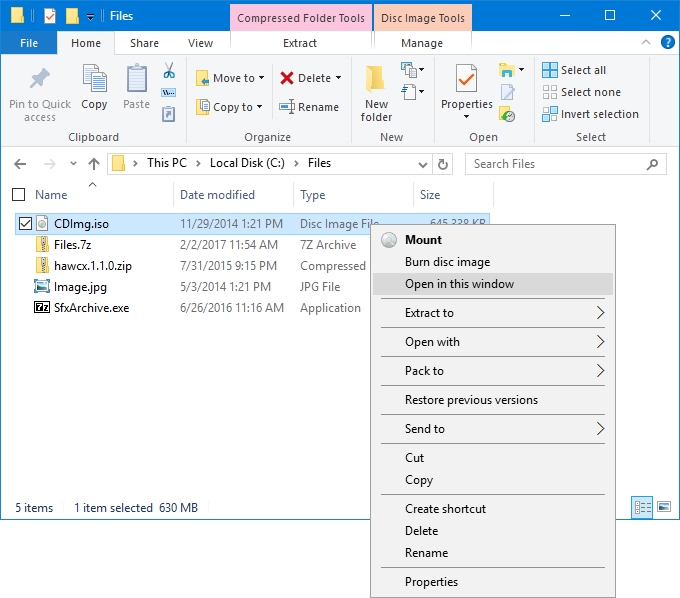Open the Manage tab

(x=422, y=43)
